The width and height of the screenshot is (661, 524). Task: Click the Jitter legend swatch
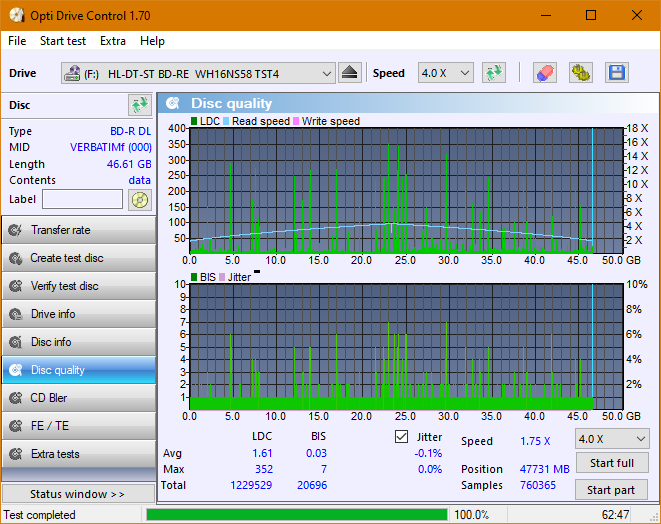tap(222, 277)
